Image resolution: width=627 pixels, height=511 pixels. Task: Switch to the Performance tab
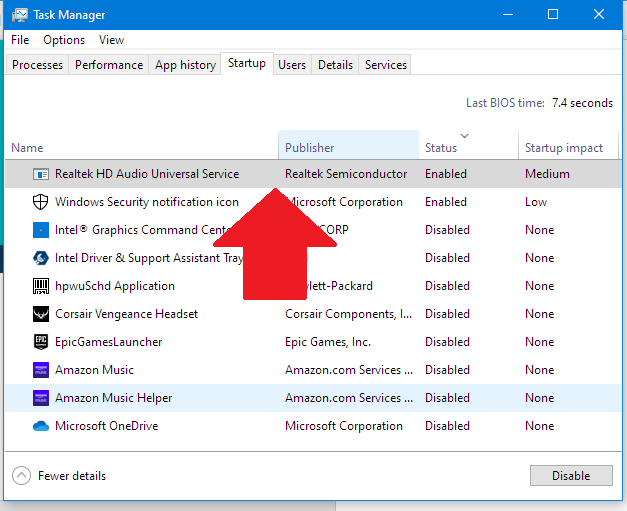109,65
